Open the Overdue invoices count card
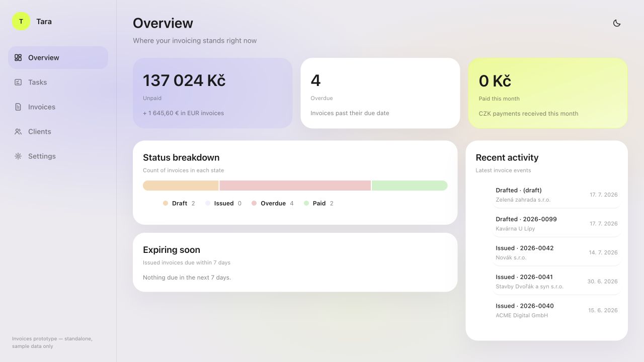Screen dimensions: 644x362 coord(380,93)
